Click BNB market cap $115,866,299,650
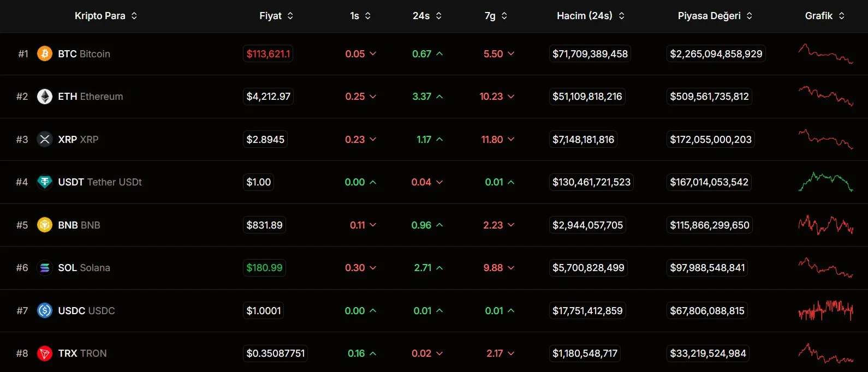This screenshot has width=868, height=372. coord(710,225)
